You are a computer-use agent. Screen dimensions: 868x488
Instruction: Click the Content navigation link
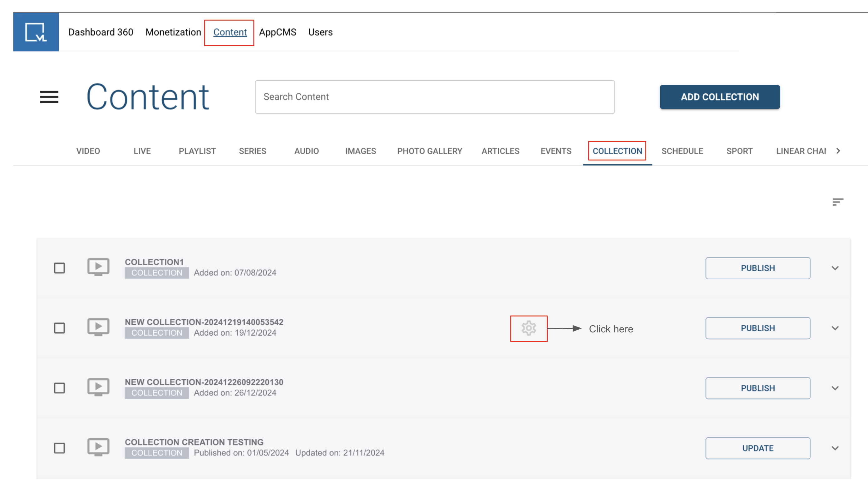(230, 32)
